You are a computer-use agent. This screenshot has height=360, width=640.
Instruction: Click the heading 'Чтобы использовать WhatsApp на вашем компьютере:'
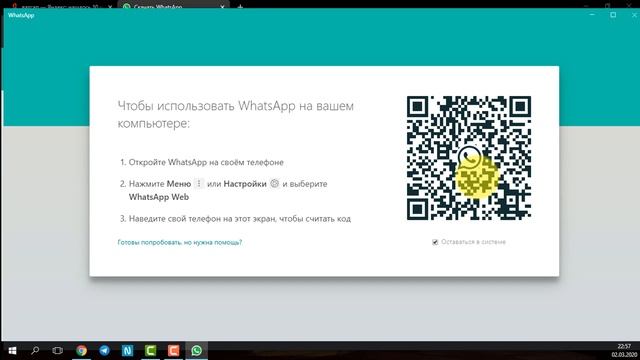pyautogui.click(x=236, y=114)
